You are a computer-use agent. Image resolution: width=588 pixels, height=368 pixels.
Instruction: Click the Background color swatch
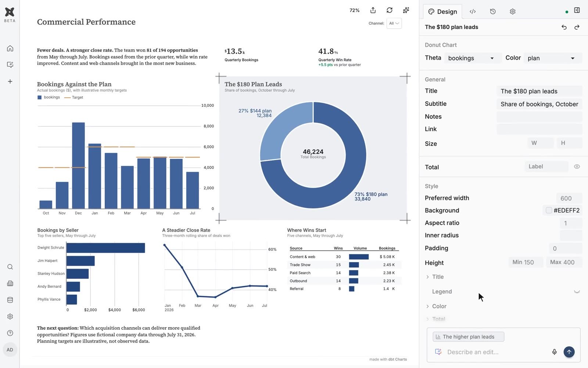[x=549, y=210]
